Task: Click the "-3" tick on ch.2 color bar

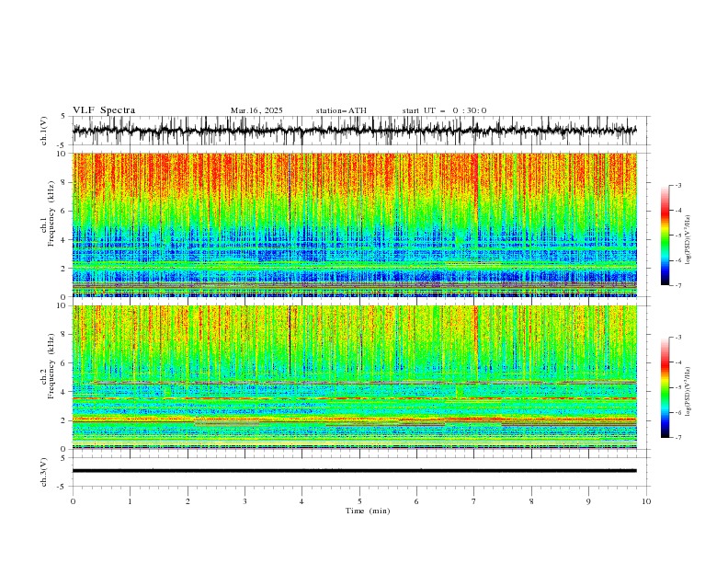Action: pos(678,338)
